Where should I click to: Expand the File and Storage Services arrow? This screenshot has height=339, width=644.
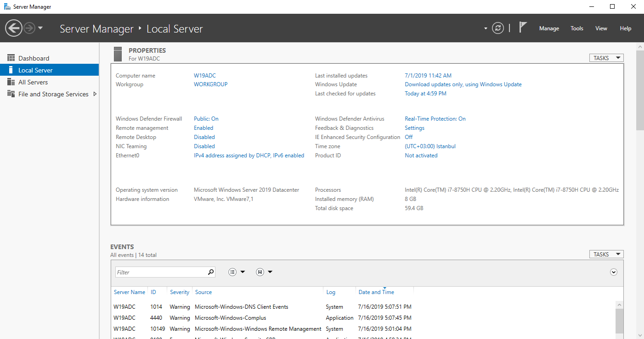pos(95,94)
